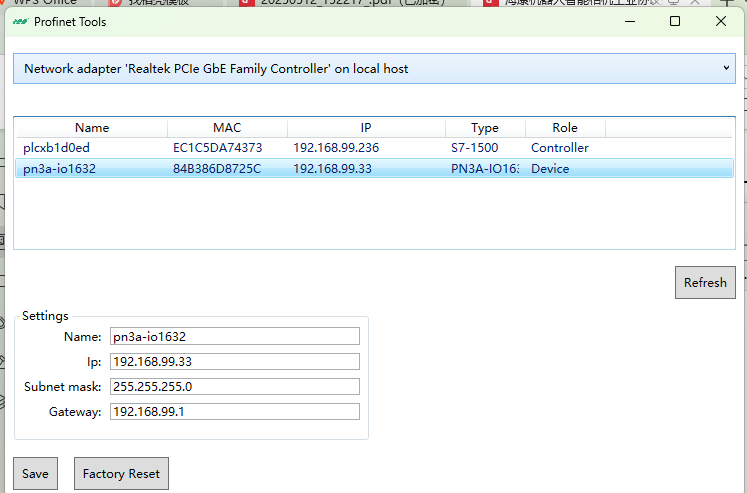Click the Factory Reset button
The image size is (747, 493).
tap(121, 473)
